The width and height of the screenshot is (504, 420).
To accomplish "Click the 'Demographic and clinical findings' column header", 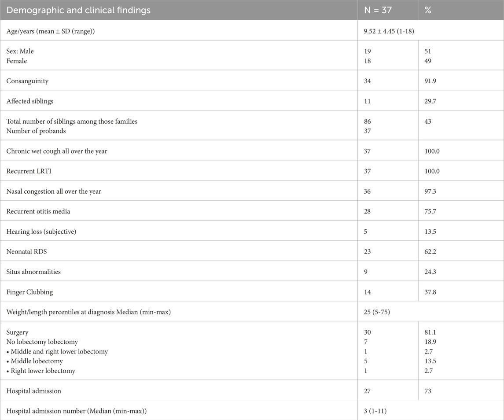I will click(78, 10).
